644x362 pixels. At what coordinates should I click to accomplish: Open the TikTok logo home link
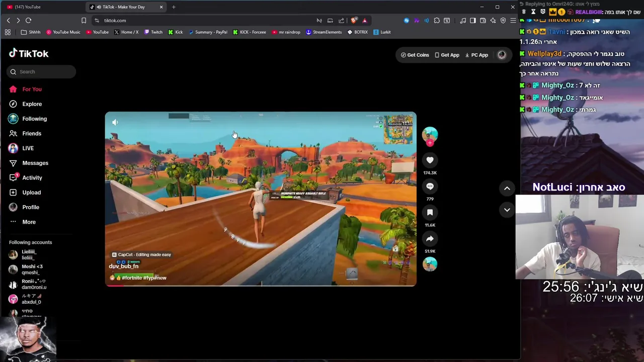coord(29,53)
